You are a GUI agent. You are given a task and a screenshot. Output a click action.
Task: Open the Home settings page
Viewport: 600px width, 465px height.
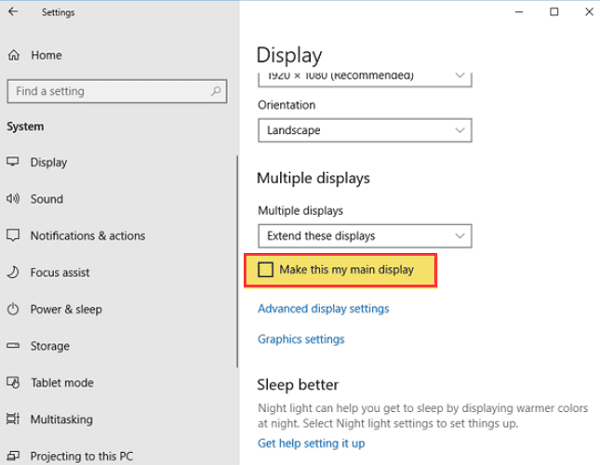click(46, 55)
